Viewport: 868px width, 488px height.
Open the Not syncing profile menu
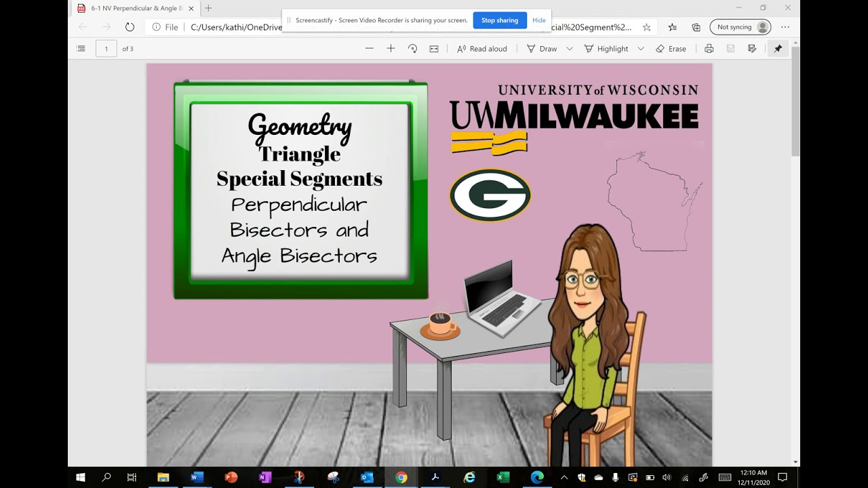[x=741, y=27]
